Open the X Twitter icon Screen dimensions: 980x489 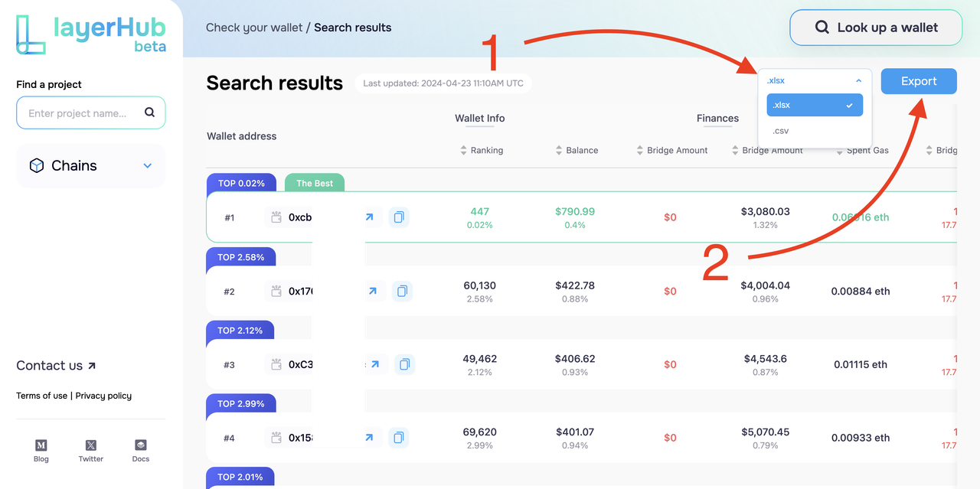tap(91, 445)
